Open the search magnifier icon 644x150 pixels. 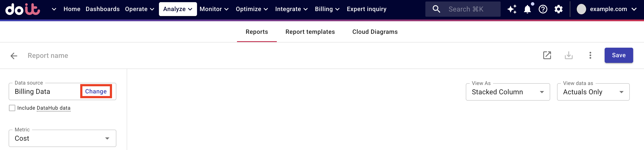click(x=436, y=9)
